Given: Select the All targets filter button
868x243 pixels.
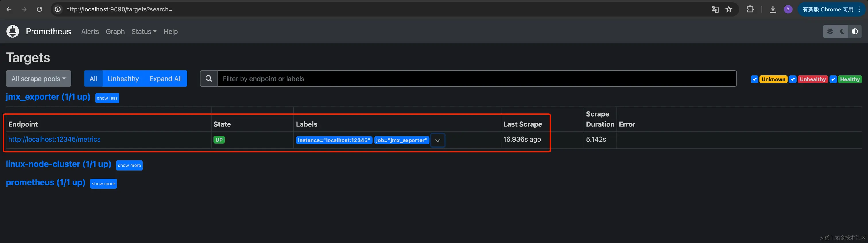Looking at the screenshot, I should [x=93, y=79].
